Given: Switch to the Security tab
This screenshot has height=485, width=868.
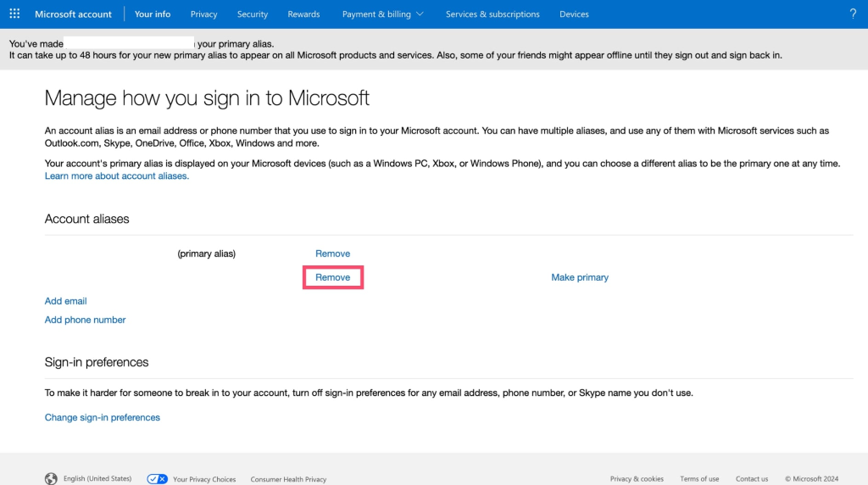Looking at the screenshot, I should pyautogui.click(x=253, y=14).
